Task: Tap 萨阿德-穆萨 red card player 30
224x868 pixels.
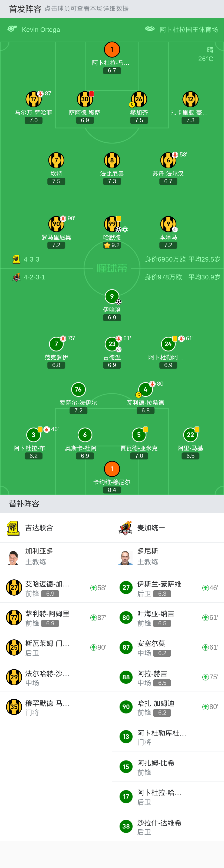Action: point(85,99)
